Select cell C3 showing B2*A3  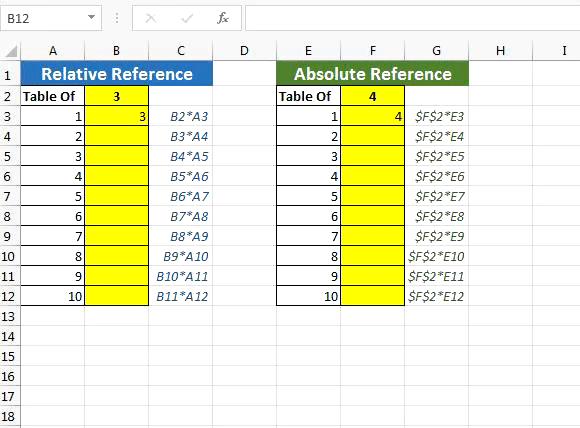[181, 117]
